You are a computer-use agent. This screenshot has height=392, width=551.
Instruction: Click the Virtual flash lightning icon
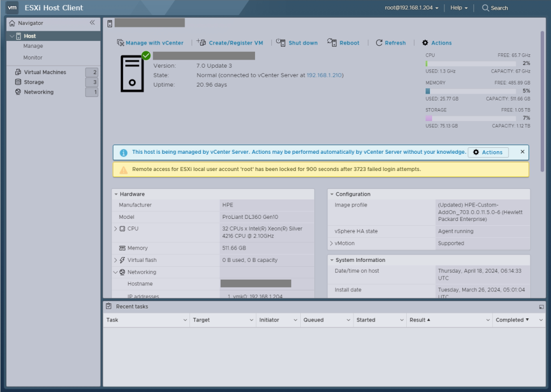(122, 260)
